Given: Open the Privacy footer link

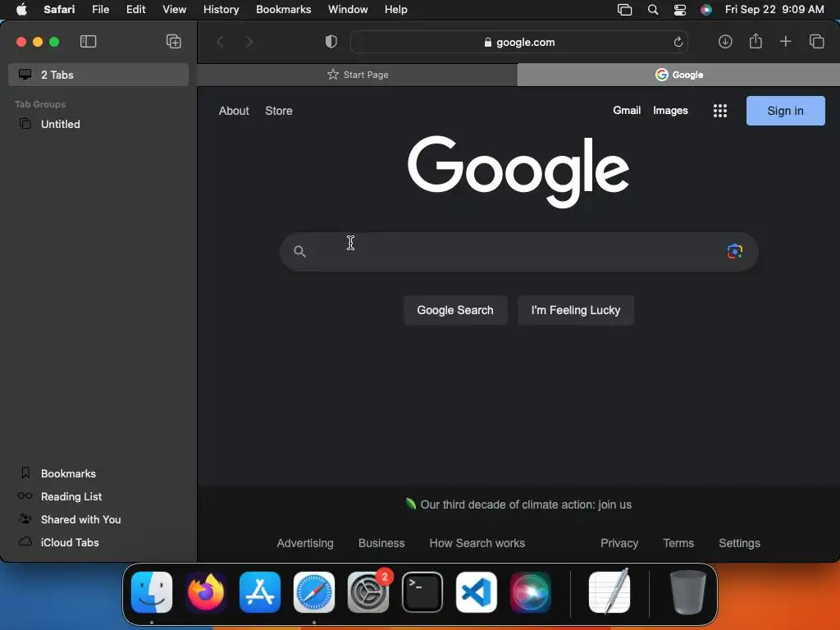Looking at the screenshot, I should 619,543.
